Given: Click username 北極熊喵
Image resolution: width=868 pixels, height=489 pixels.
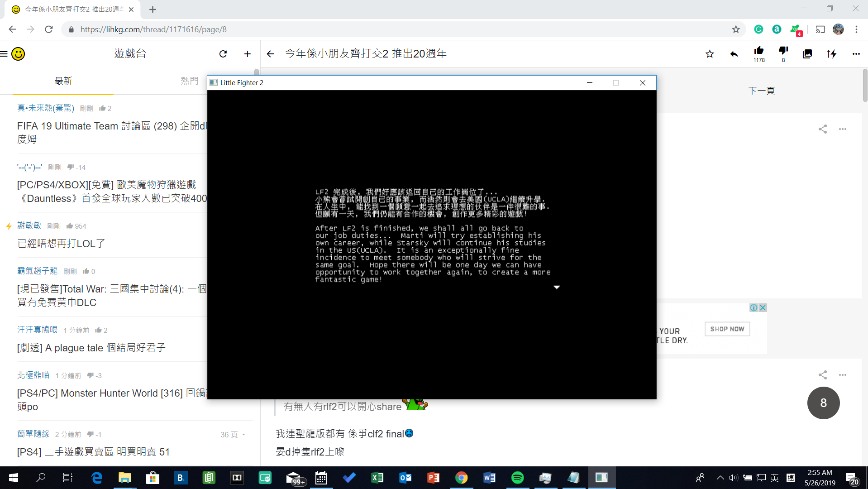Looking at the screenshot, I should click(33, 375).
